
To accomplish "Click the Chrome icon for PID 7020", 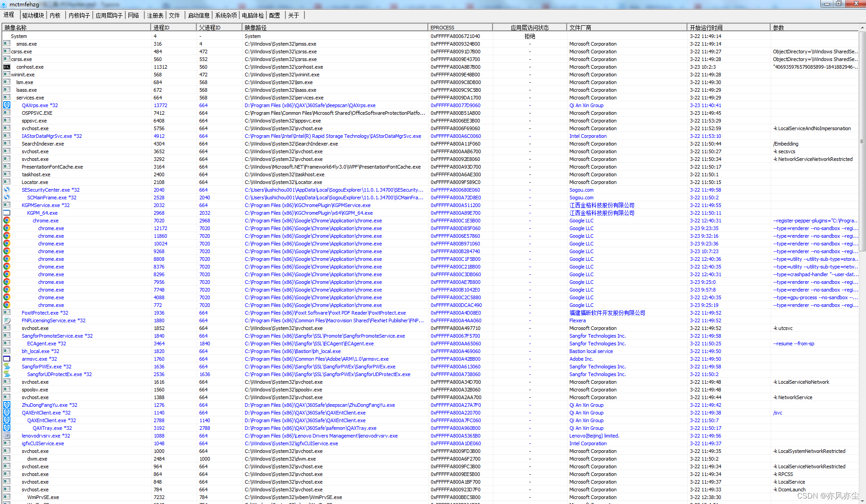I will pyautogui.click(x=7, y=221).
